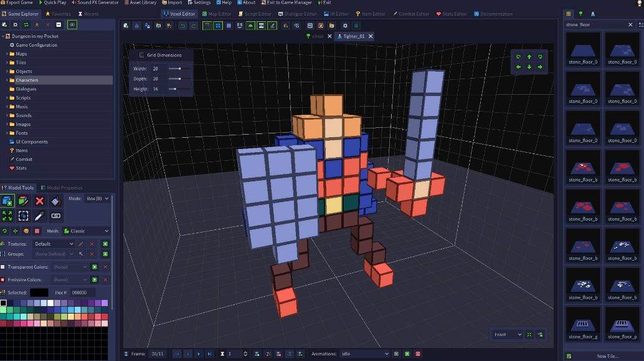The width and height of the screenshot is (644, 361).
Task: Open the Mode dropdown showing Box (B)
Action: point(98,199)
